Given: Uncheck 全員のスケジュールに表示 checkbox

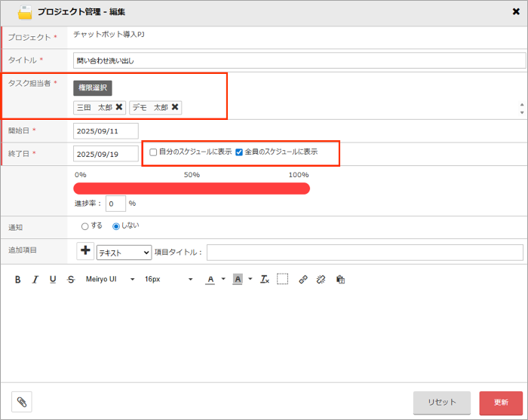Looking at the screenshot, I should point(239,152).
